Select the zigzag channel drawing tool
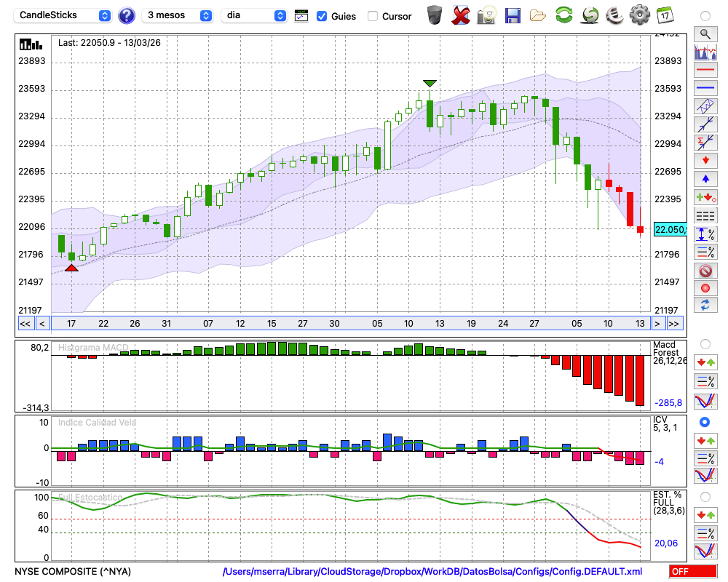728x582 pixels. point(705,106)
